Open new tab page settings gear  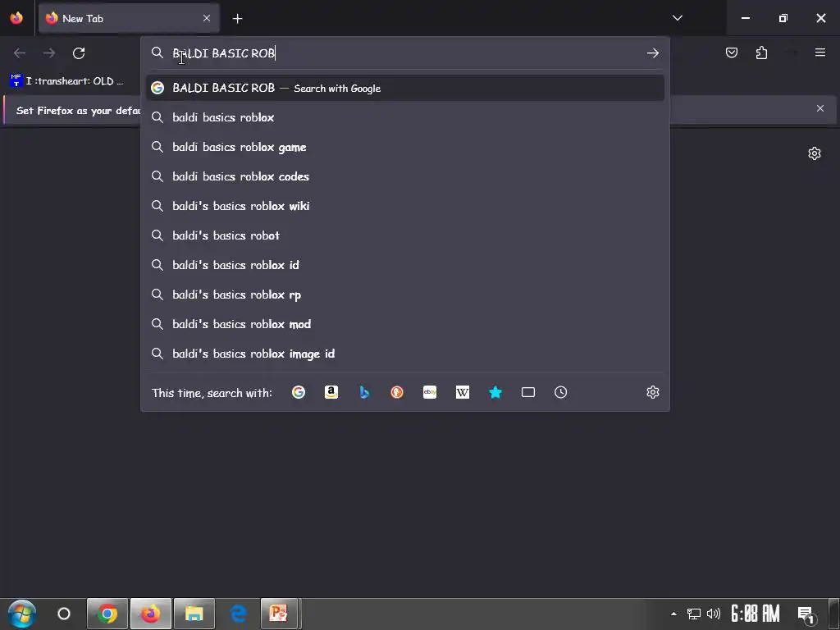click(x=815, y=153)
